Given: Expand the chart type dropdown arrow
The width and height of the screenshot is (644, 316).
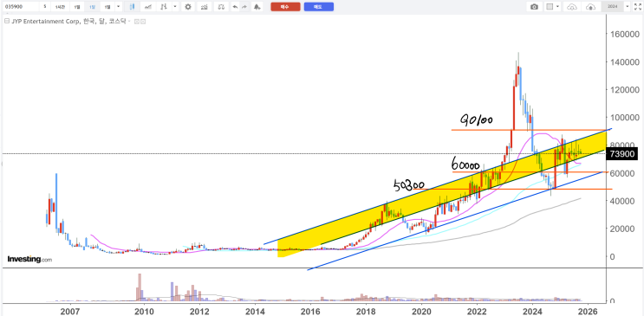Looking at the screenshot, I should 175,7.
